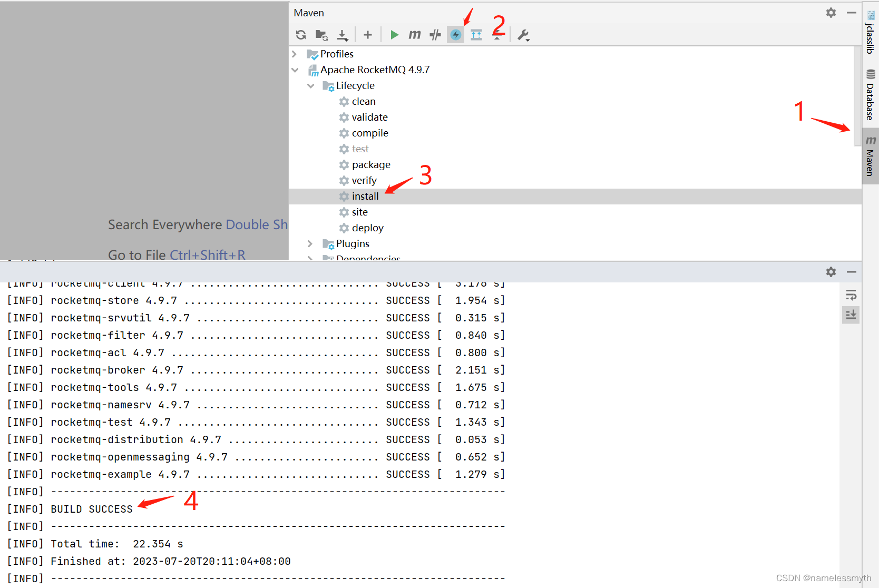The width and height of the screenshot is (879, 588).
Task: Select the package lifecycle goal
Action: coord(371,165)
